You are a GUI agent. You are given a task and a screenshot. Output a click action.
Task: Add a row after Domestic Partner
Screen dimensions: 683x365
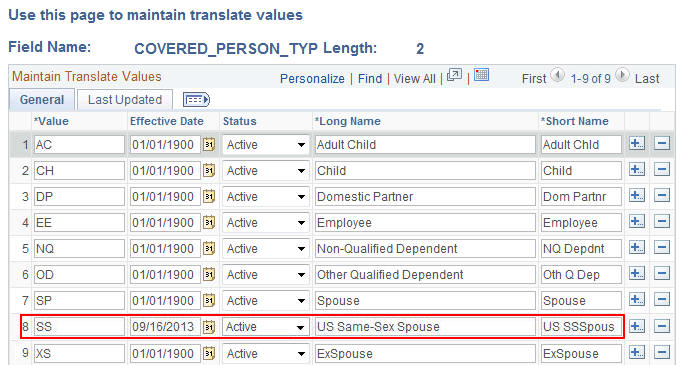point(637,196)
